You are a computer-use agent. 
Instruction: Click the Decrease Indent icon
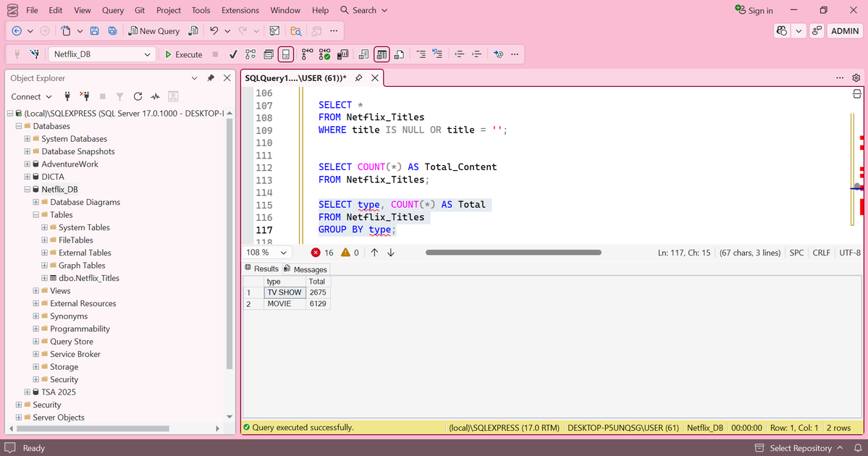[x=459, y=54]
